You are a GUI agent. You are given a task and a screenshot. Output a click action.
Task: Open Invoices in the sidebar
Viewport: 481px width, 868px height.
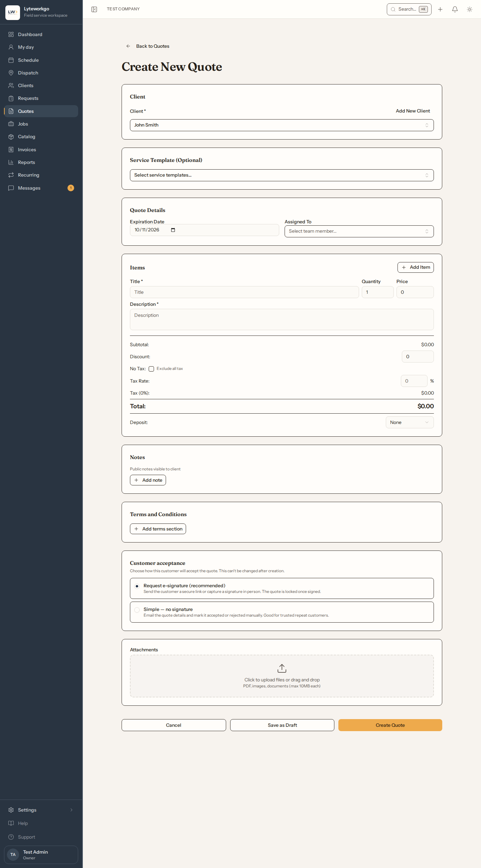(41, 150)
